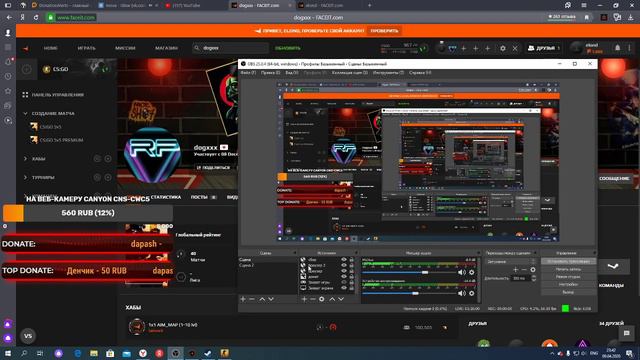The width and height of the screenshot is (640, 360).
Task: Open the Затухание transition dropdown in OBS
Action: tap(510, 262)
